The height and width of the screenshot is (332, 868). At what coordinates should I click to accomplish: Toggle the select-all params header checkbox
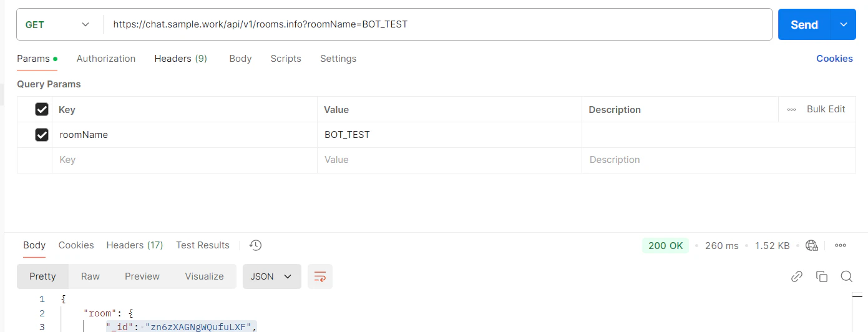[42, 109]
